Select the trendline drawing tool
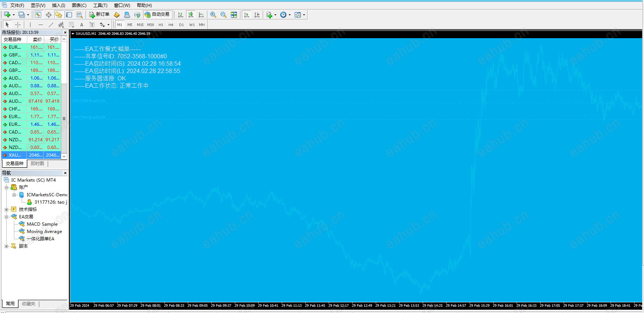The height and width of the screenshot is (313, 644). (x=51, y=25)
